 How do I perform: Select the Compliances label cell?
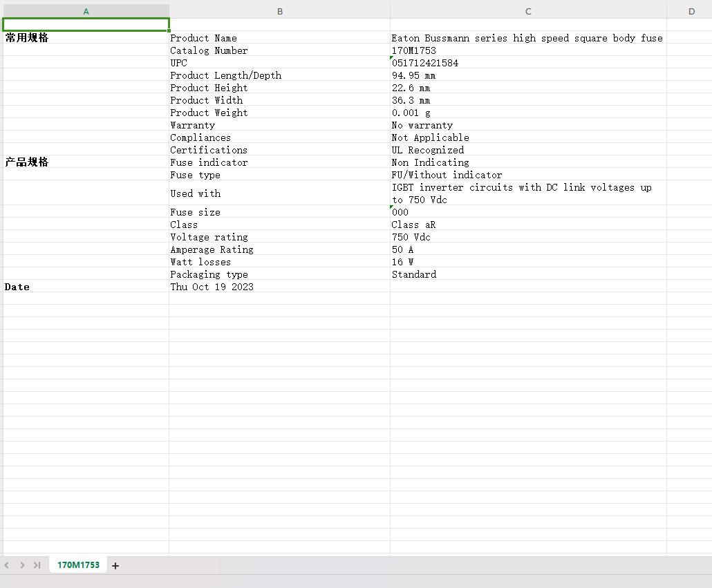click(x=279, y=137)
